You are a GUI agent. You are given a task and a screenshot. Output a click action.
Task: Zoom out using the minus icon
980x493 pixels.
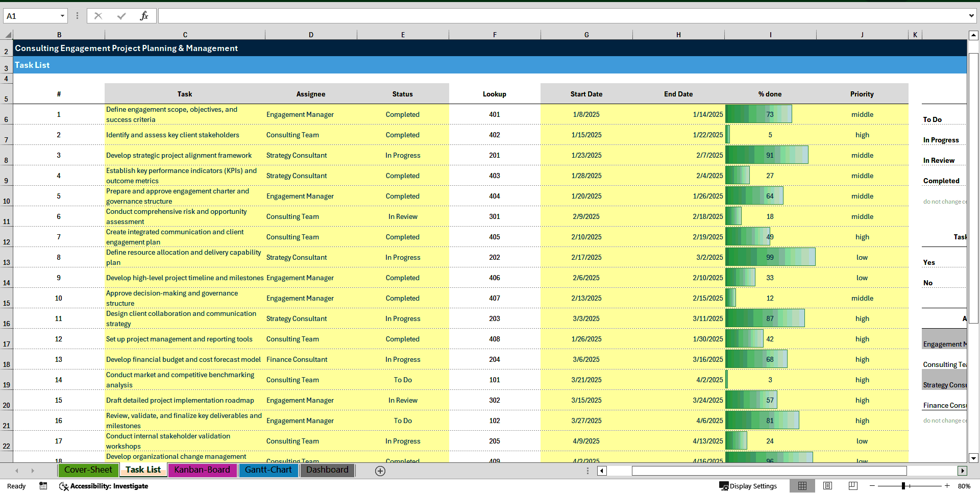coord(873,486)
